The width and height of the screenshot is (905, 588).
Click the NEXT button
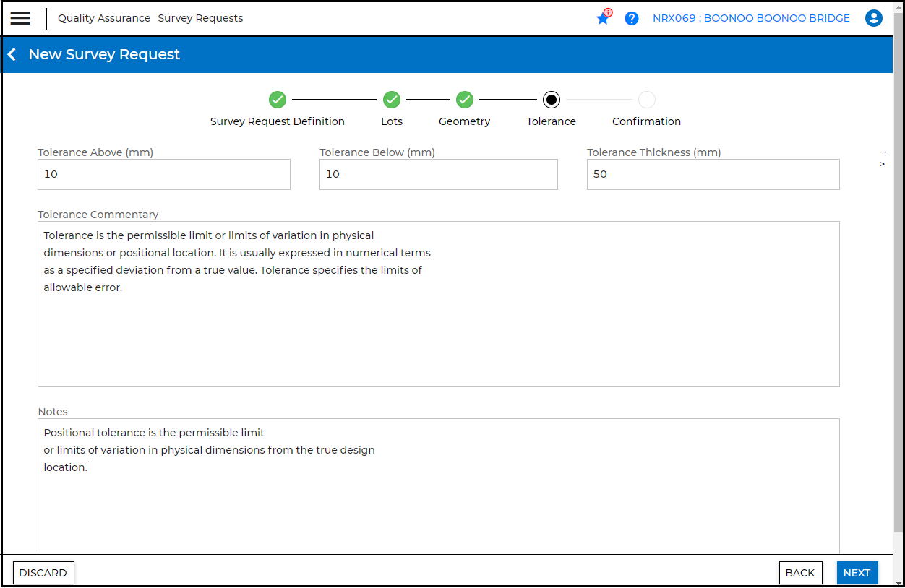857,573
